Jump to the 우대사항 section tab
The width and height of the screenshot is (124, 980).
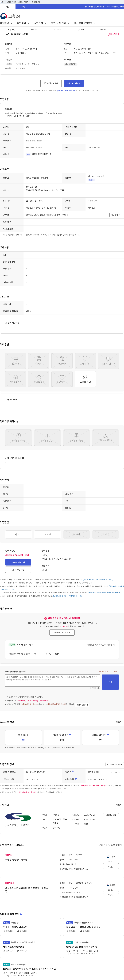tap(57, 29)
